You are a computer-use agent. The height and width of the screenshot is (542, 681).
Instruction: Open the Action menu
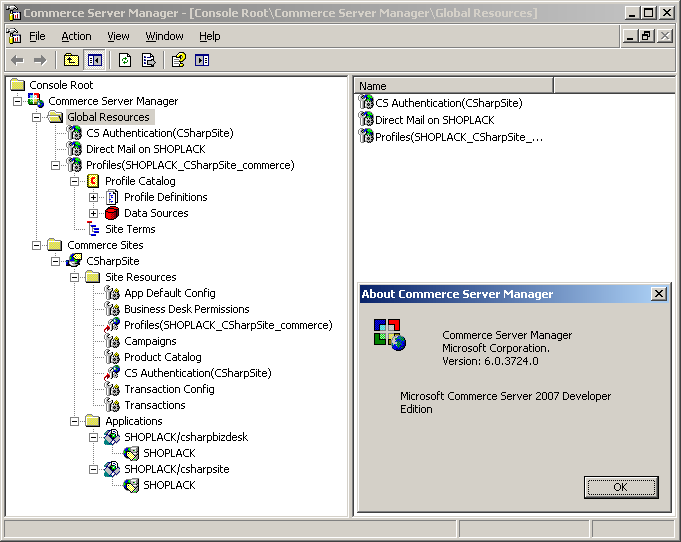click(76, 36)
